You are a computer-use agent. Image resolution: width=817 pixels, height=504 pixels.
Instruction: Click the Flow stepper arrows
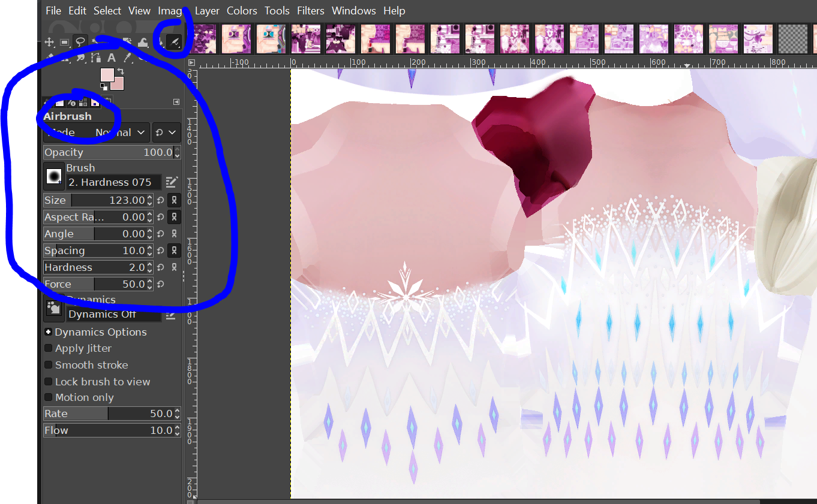[177, 430]
